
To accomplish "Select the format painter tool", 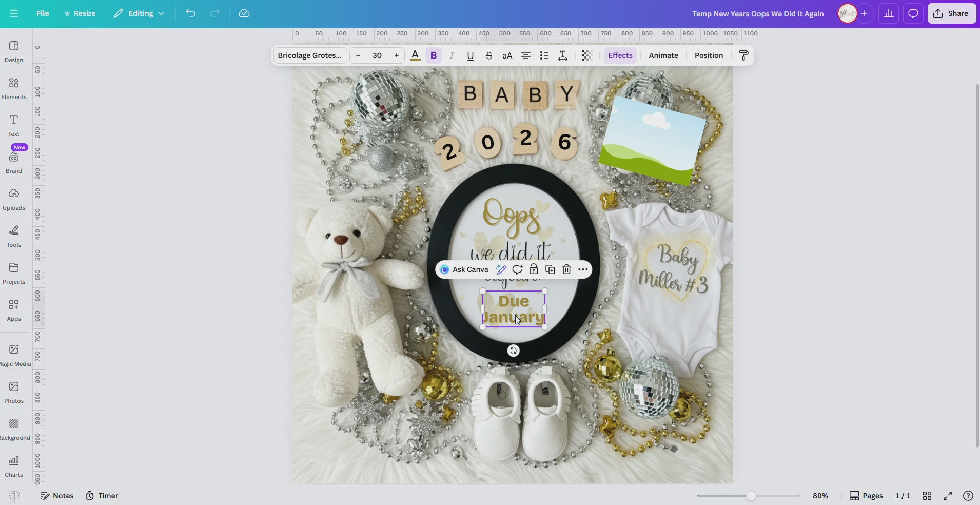I will pos(743,55).
